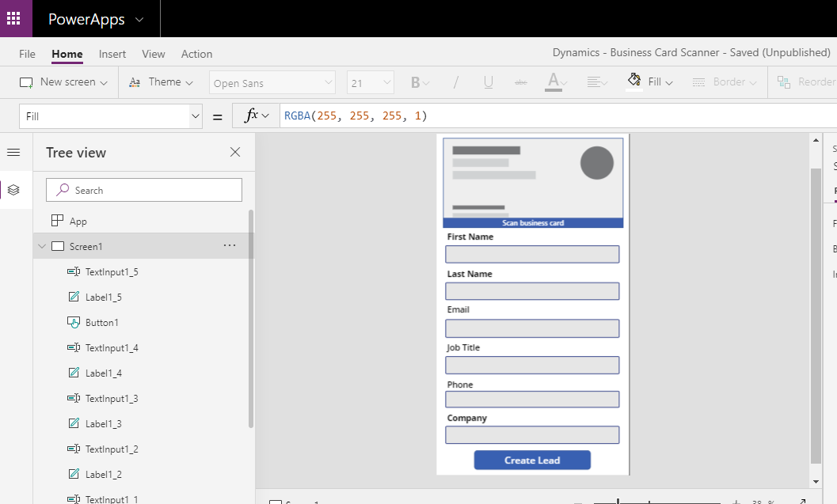Image resolution: width=837 pixels, height=504 pixels.
Task: Open the Open Sans font dropdown
Action: coord(272,81)
